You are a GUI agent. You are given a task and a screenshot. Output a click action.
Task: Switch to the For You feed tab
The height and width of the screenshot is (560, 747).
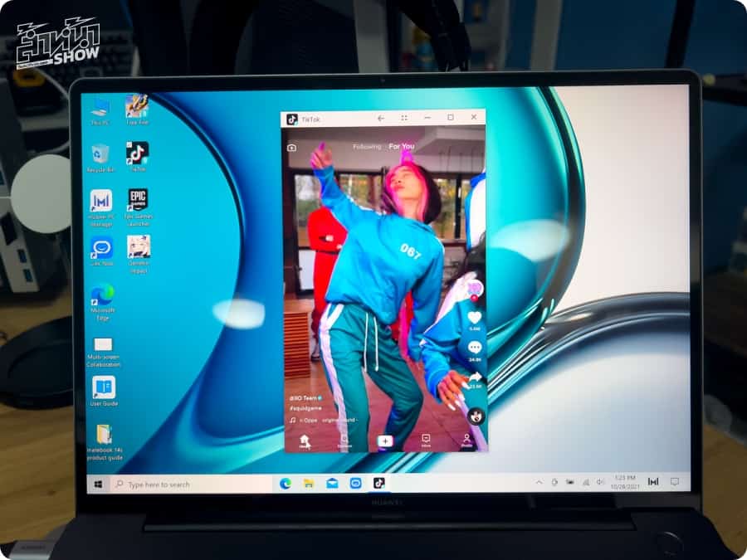(x=402, y=147)
